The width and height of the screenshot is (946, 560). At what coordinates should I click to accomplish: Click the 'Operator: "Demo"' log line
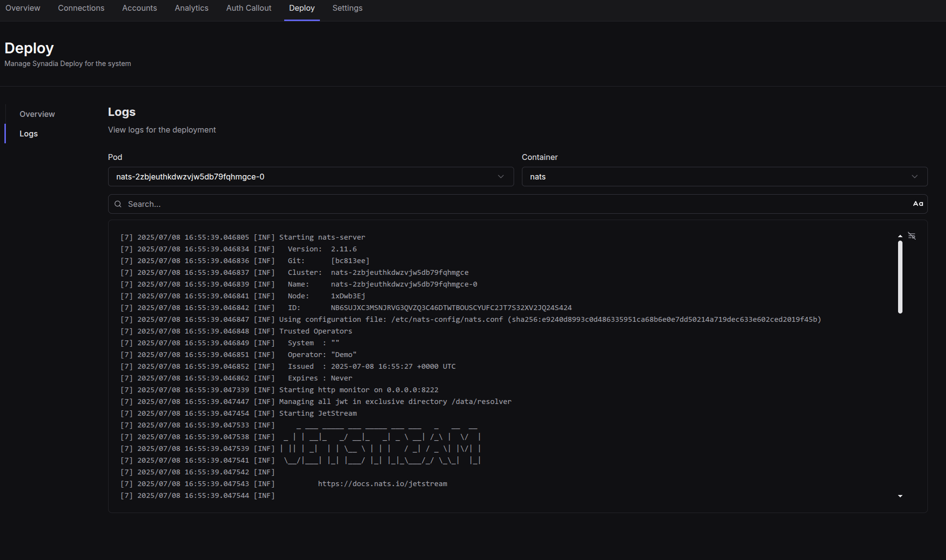pyautogui.click(x=238, y=355)
